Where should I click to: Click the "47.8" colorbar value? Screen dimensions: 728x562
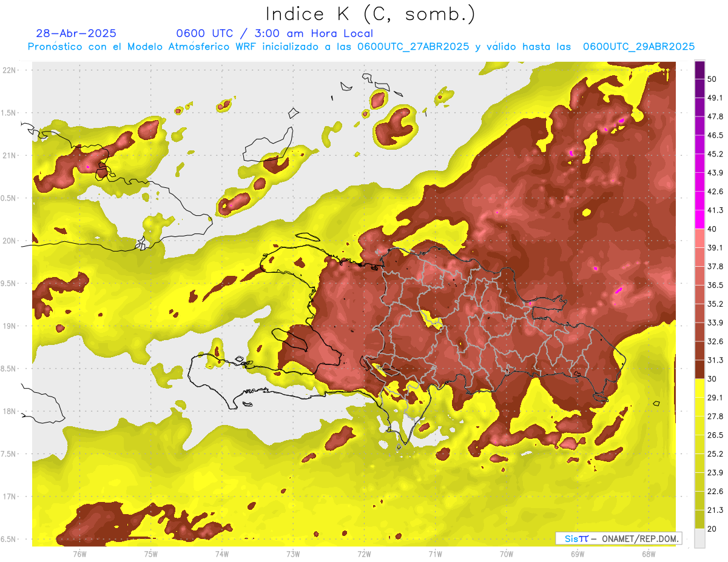pyautogui.click(x=715, y=116)
